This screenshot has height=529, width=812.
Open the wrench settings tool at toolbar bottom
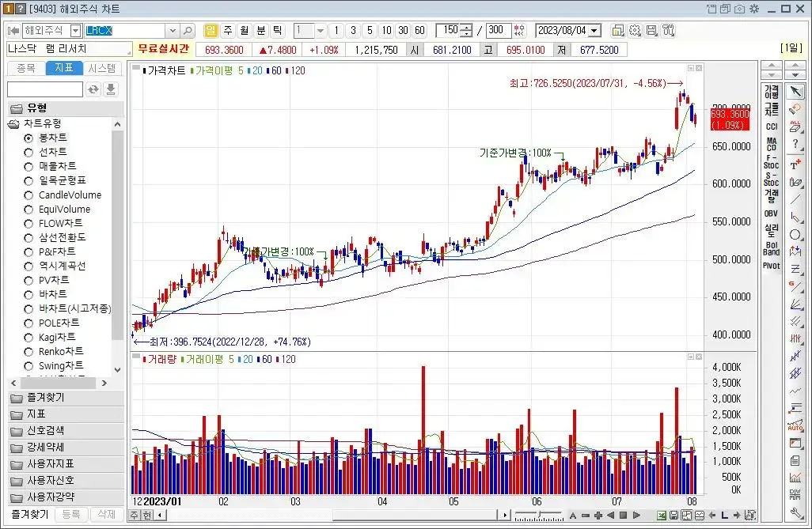tap(795, 513)
